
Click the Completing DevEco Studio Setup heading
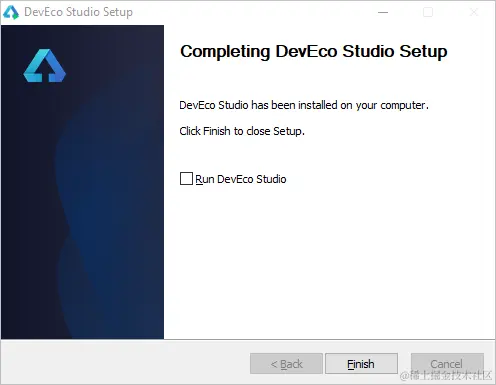[x=314, y=52]
